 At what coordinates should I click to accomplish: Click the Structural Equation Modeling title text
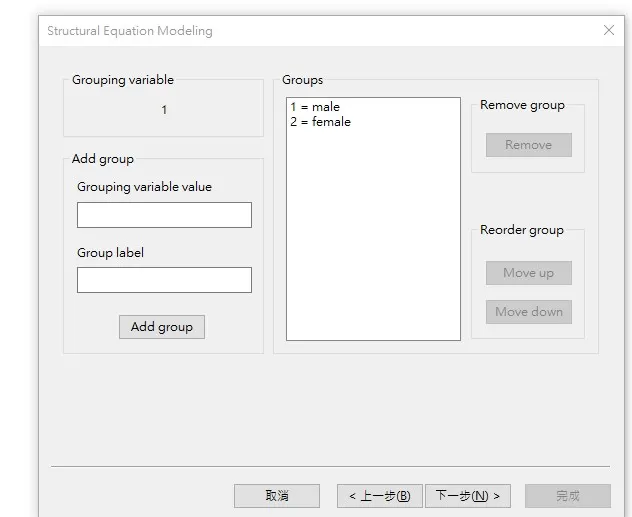click(130, 31)
